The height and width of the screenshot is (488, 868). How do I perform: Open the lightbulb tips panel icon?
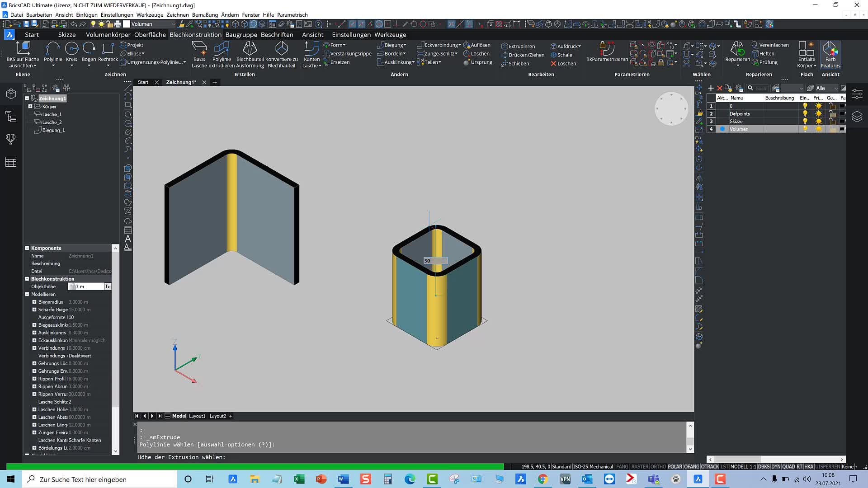11,138
